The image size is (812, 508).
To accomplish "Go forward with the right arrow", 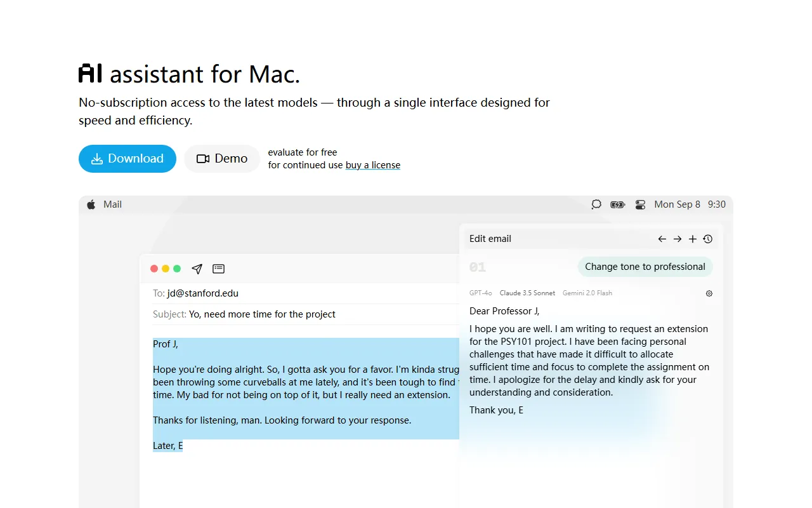I will (x=678, y=239).
